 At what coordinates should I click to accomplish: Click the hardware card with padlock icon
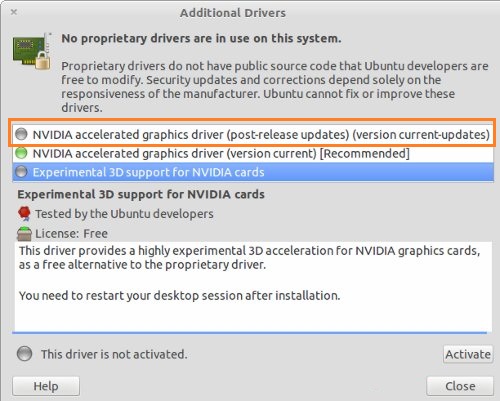32,51
